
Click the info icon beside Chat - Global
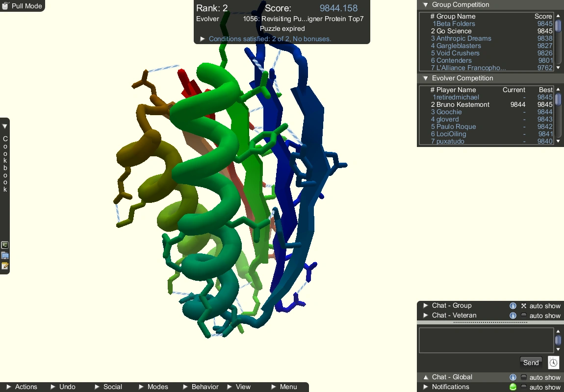click(x=513, y=377)
